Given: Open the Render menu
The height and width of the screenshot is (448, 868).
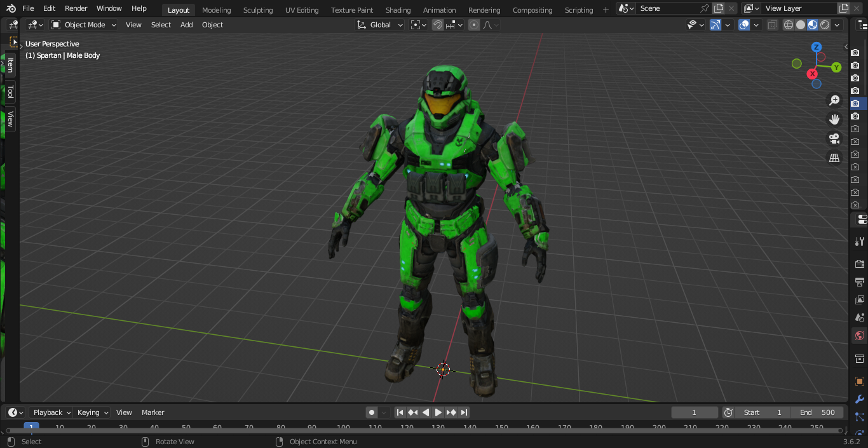Looking at the screenshot, I should 76,8.
